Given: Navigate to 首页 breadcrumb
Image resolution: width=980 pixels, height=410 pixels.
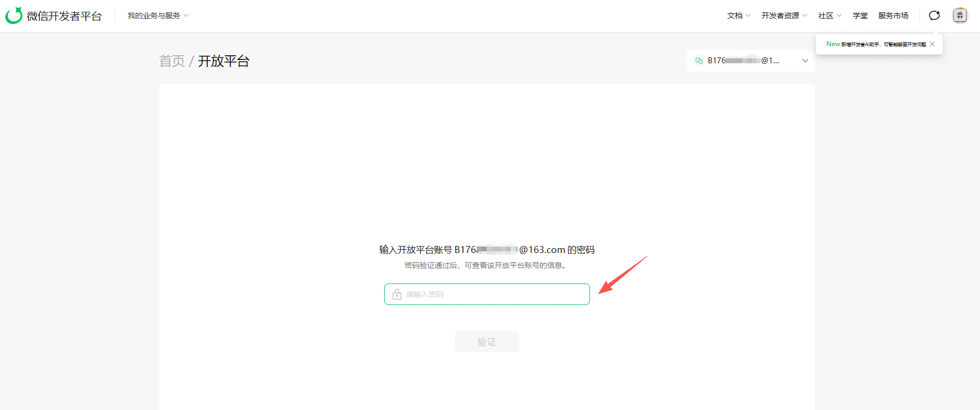Looking at the screenshot, I should point(172,61).
